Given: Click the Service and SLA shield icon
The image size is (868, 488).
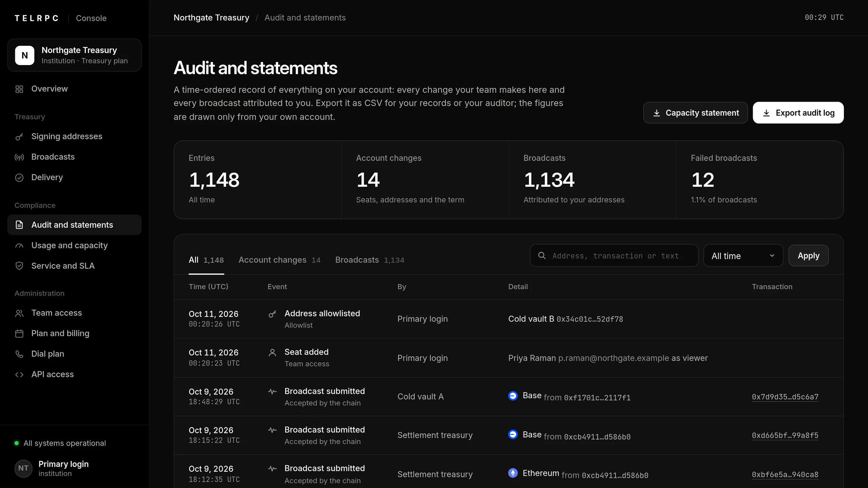Looking at the screenshot, I should point(19,266).
